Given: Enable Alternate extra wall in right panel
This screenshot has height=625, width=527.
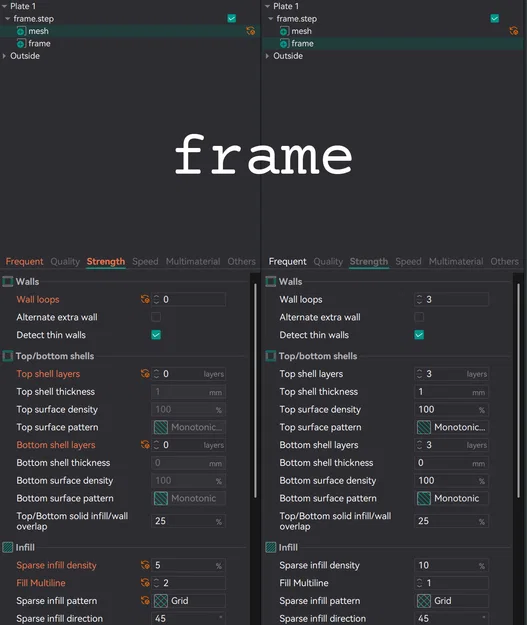Looking at the screenshot, I should coord(419,317).
